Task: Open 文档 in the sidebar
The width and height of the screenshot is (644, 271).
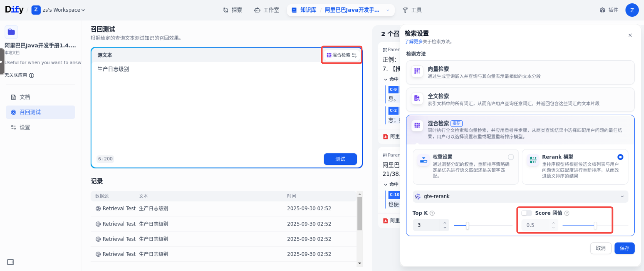Action: pyautogui.click(x=40, y=97)
